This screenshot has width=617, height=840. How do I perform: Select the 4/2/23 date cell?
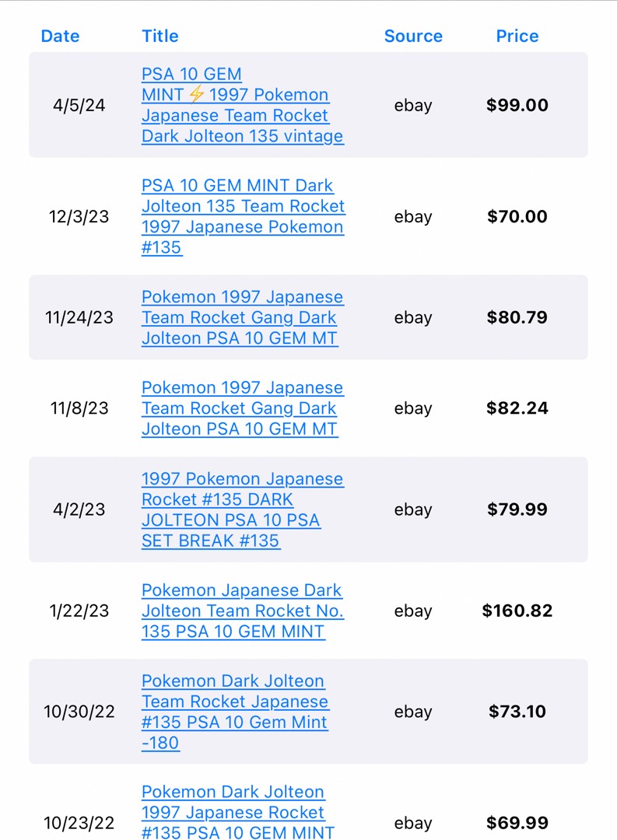point(79,509)
